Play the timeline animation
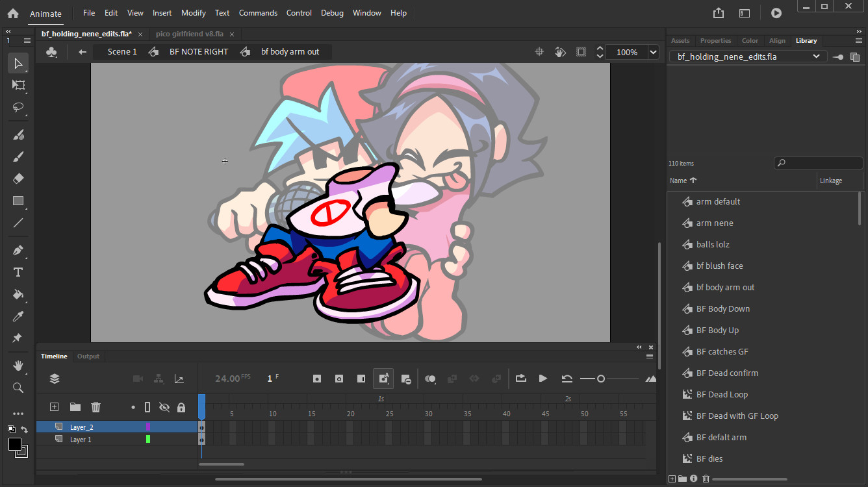 [543, 379]
